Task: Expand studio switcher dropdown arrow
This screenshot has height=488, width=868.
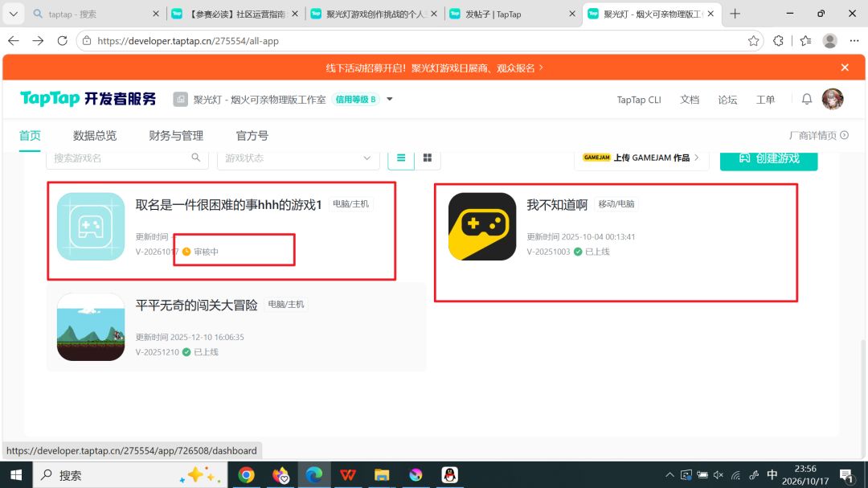Action: (x=390, y=99)
